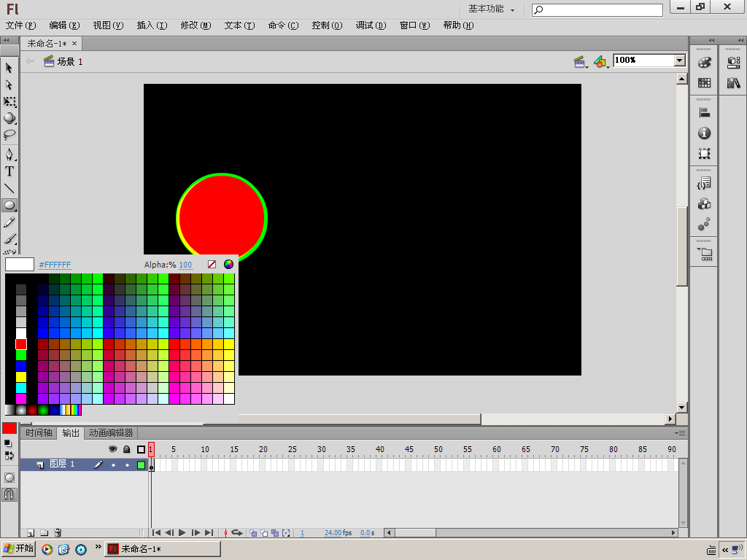Click the #FFFFFF hex color value
Screen dimensions: 747x560
tap(55, 265)
